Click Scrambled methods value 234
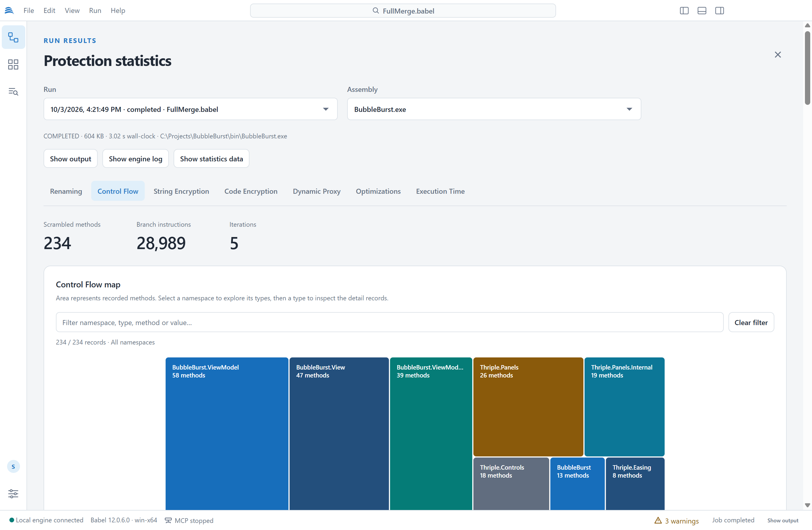Screen dimensions: 812x530 coord(57,243)
